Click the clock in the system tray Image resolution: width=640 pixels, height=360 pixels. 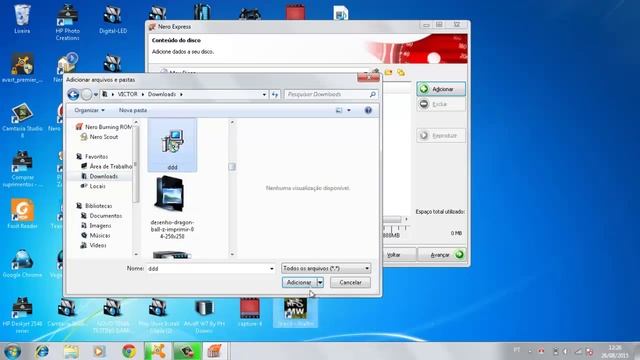(615, 351)
